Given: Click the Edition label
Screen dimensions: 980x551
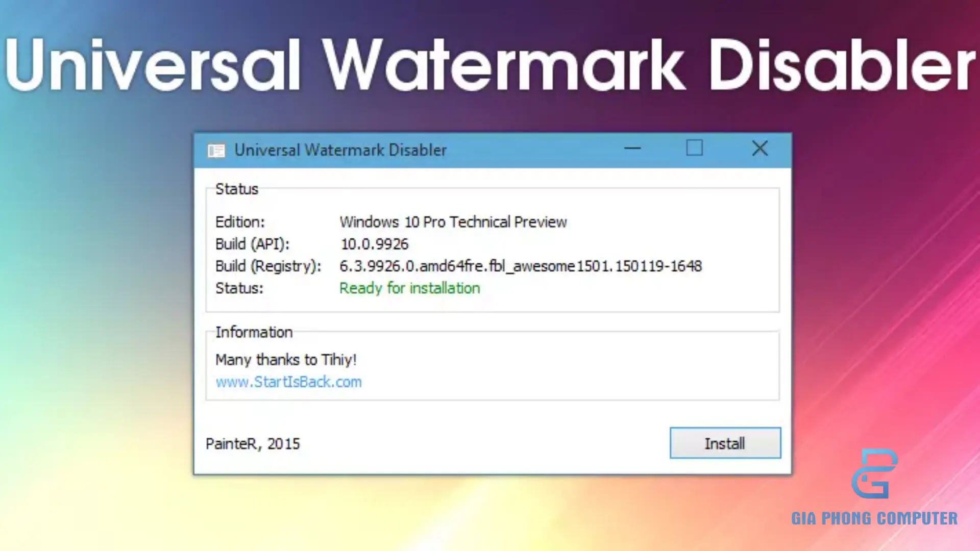Looking at the screenshot, I should pyautogui.click(x=240, y=222).
